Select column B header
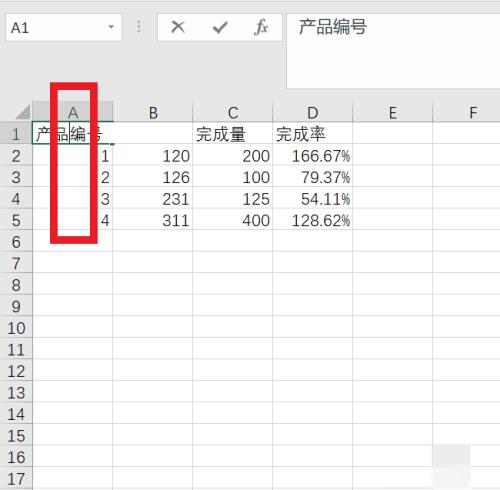 153,113
